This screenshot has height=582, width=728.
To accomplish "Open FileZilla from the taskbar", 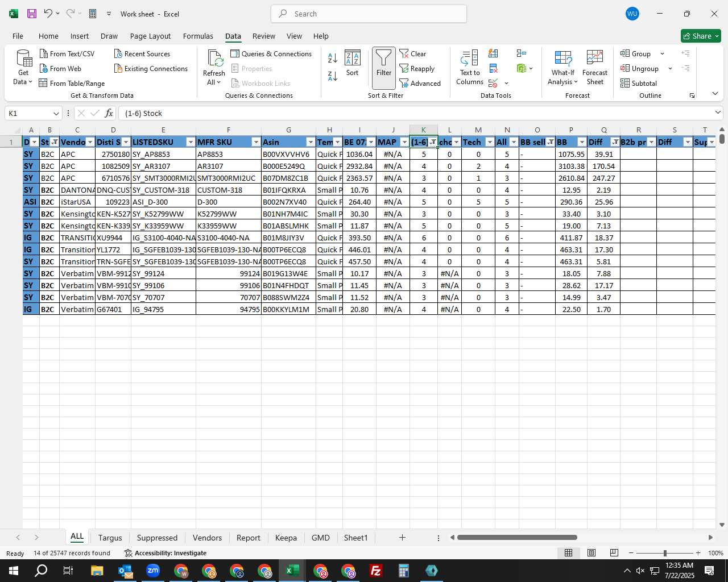I will [x=376, y=571].
